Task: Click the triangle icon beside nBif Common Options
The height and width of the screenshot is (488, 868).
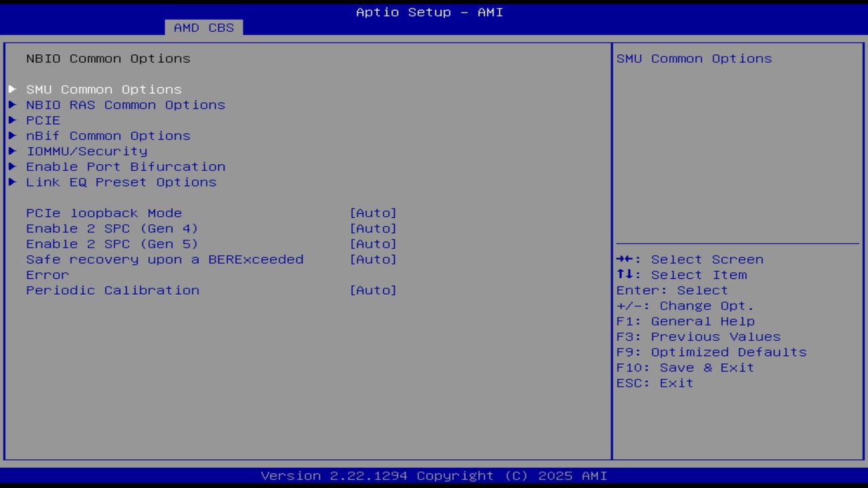Action: point(12,136)
